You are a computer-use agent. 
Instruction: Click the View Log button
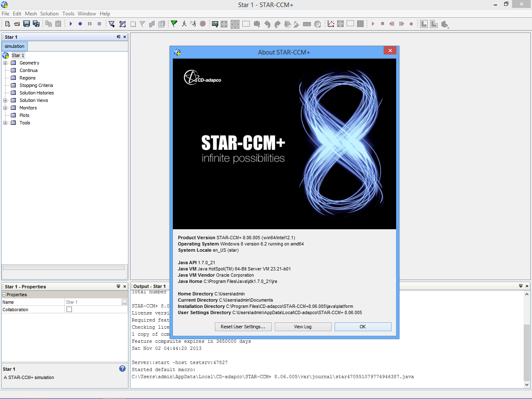click(303, 327)
